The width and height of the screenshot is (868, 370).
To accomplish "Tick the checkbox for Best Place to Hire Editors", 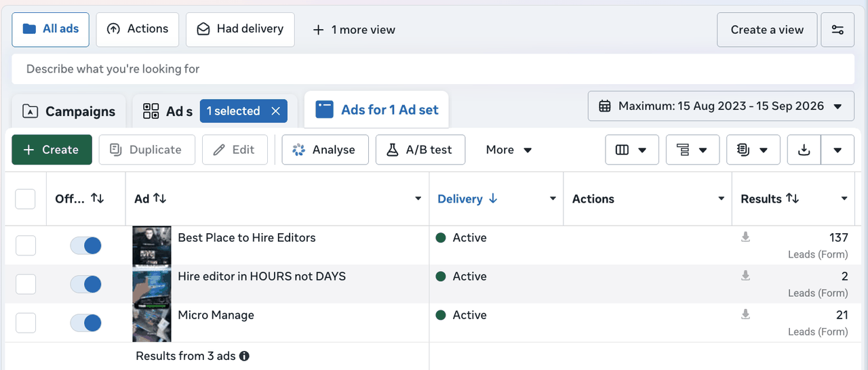I will coord(25,245).
